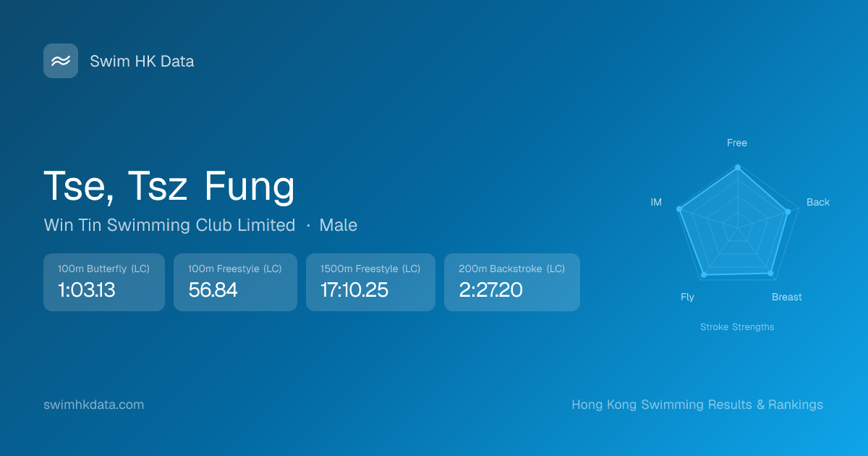Screen dimensions: 868x456
Task: Click the Fly point on radar chart
Action: click(704, 275)
